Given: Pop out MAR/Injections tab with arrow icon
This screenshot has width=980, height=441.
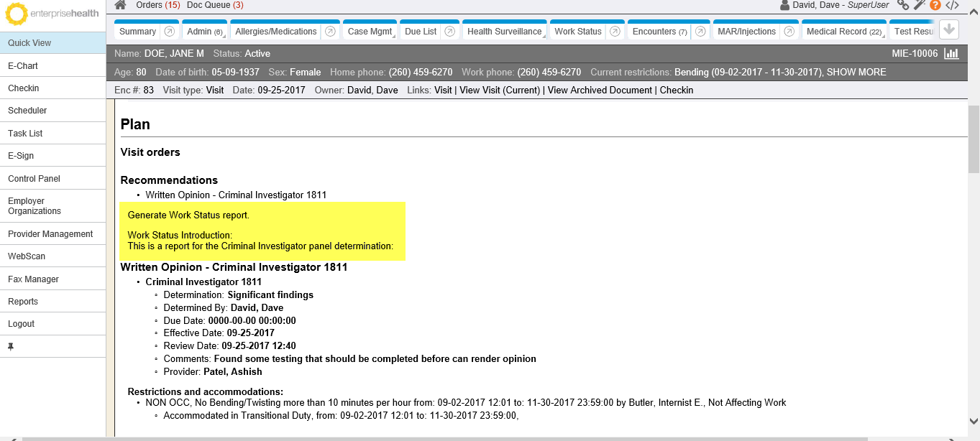Looking at the screenshot, I should (x=789, y=32).
